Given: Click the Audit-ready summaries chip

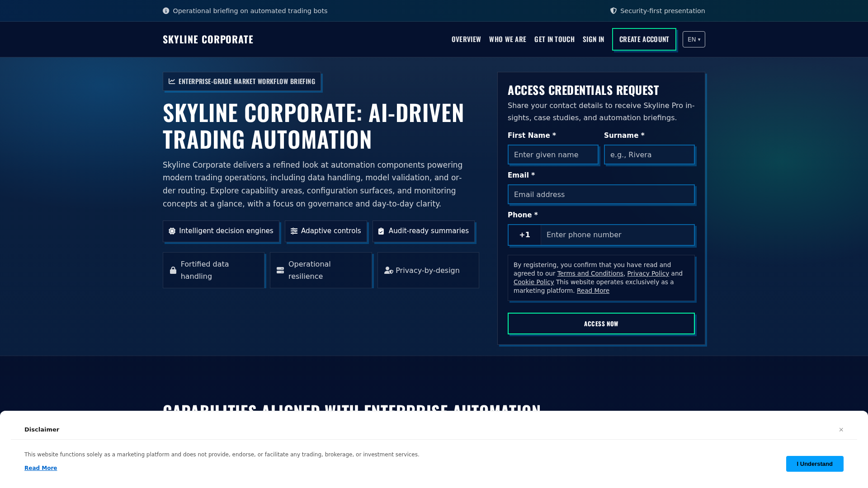Looking at the screenshot, I should coord(424,231).
